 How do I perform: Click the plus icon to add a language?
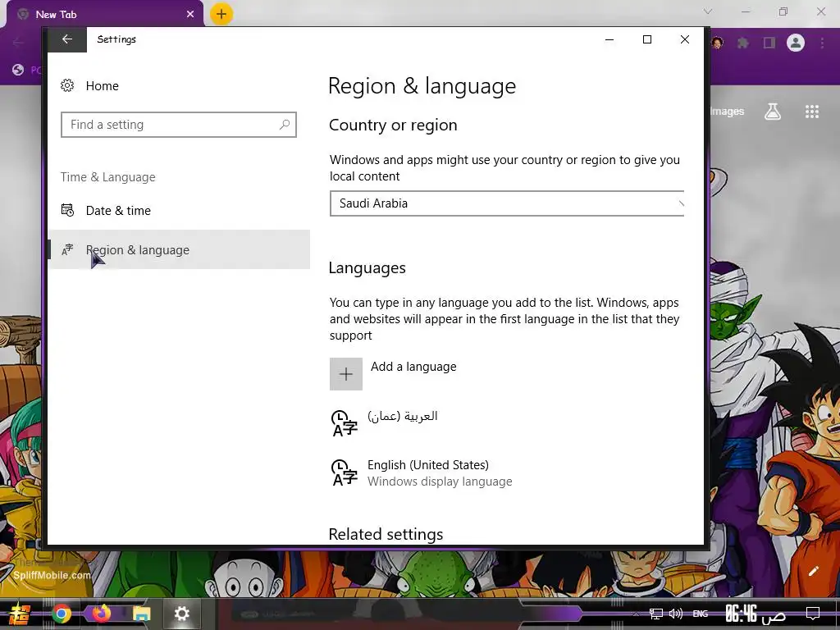[x=346, y=374]
